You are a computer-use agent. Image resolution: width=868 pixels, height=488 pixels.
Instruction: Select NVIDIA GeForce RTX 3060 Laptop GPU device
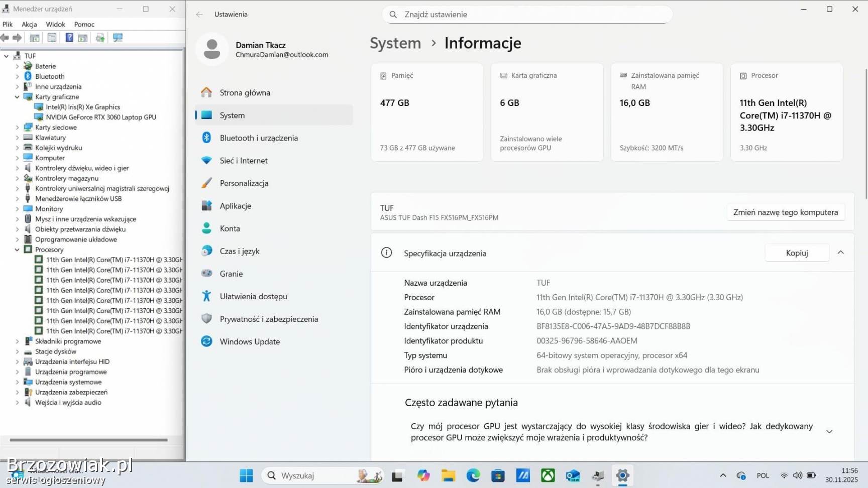(x=100, y=117)
